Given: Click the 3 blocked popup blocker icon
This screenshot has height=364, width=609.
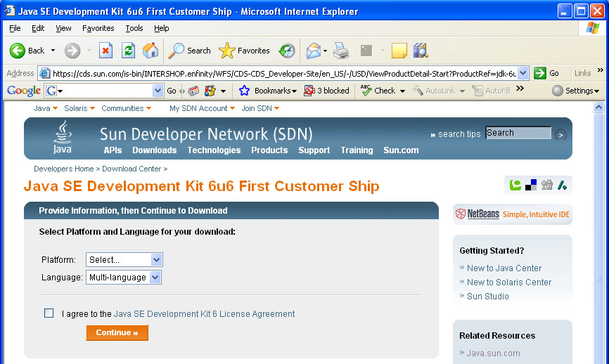Looking at the screenshot, I should tap(309, 91).
